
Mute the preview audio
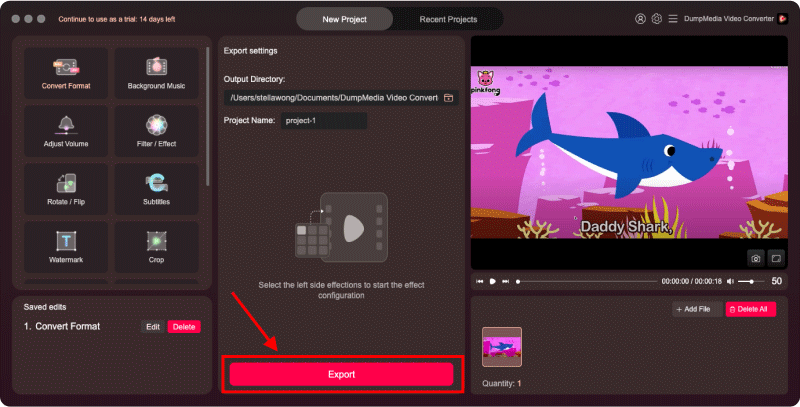coord(730,281)
